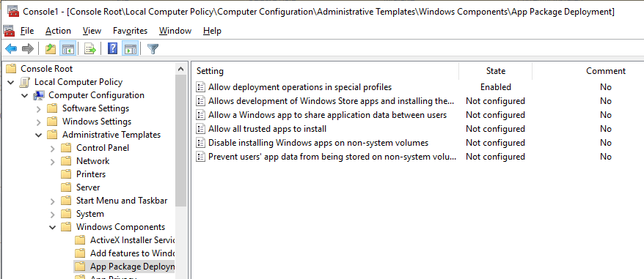The height and width of the screenshot is (279, 644).
Task: Click the Export List toolbar icon
Action: 90,49
